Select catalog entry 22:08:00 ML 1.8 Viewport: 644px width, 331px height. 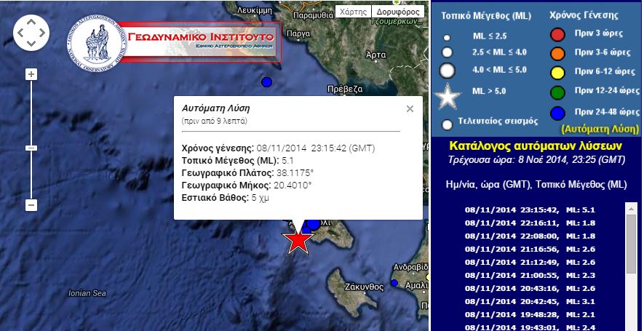pyautogui.click(x=530, y=236)
